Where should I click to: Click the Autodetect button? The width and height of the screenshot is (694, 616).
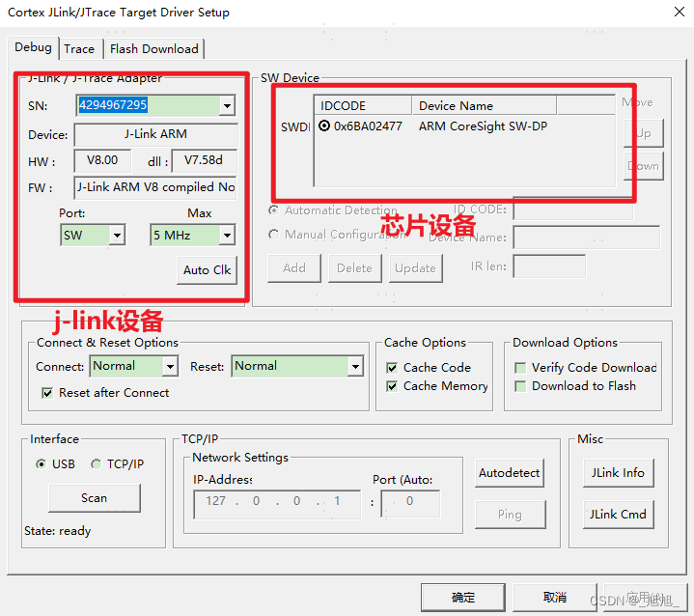pyautogui.click(x=510, y=473)
